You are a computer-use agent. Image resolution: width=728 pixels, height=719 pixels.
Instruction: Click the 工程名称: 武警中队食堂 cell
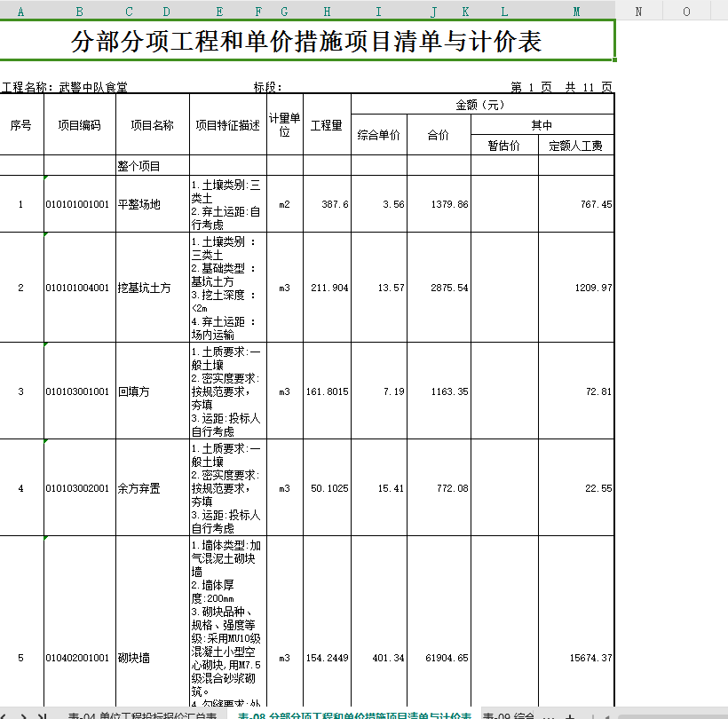(65, 87)
